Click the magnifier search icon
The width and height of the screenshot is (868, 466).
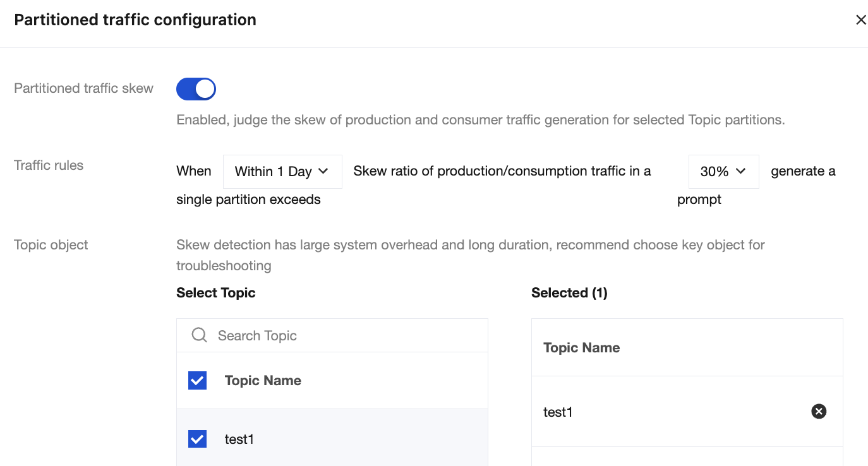[x=199, y=335]
